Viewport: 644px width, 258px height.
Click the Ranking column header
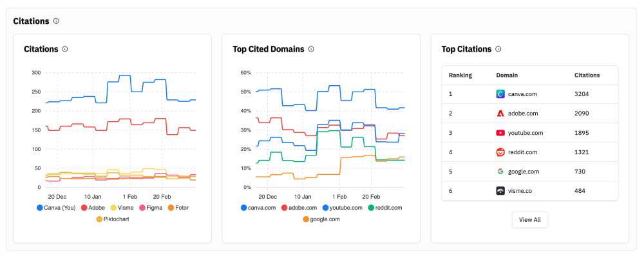click(460, 75)
